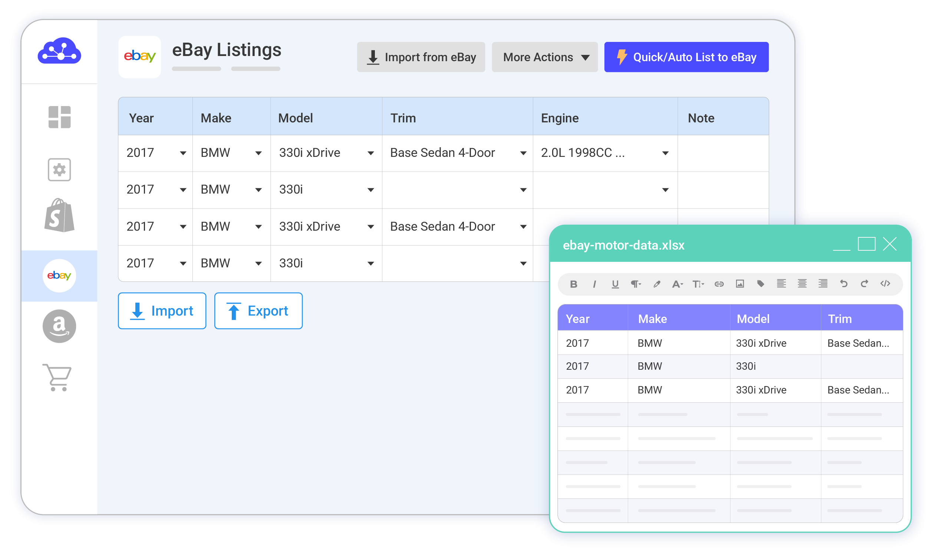Click the Note cell in second listing row
This screenshot has height=560, width=940.
(724, 190)
